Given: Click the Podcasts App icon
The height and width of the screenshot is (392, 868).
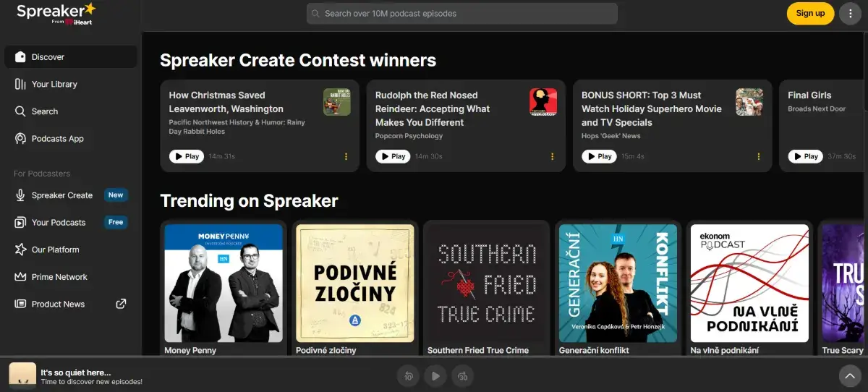Looking at the screenshot, I should 20,139.
